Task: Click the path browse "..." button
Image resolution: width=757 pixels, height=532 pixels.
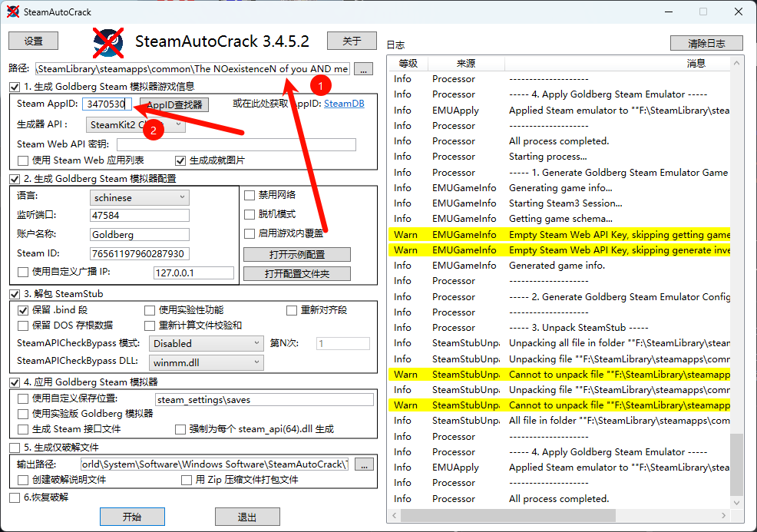Action: coord(363,69)
